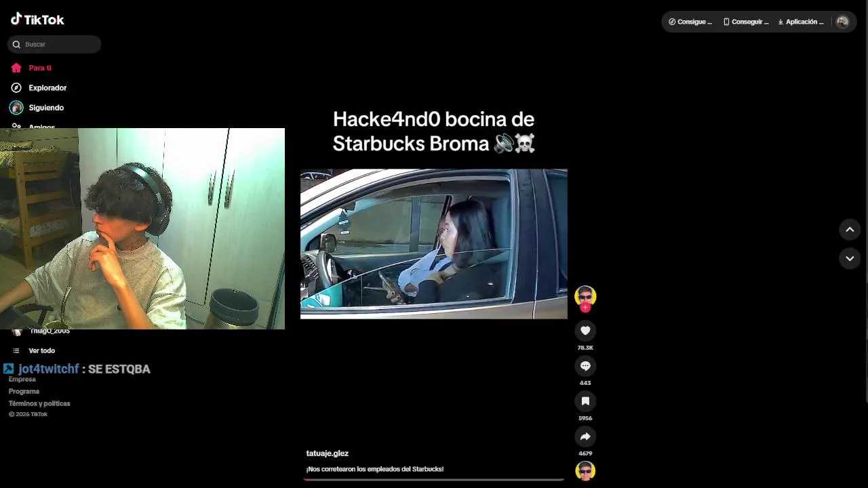Click the Explorador compass icon
This screenshot has width=868, height=488.
[x=16, y=87]
